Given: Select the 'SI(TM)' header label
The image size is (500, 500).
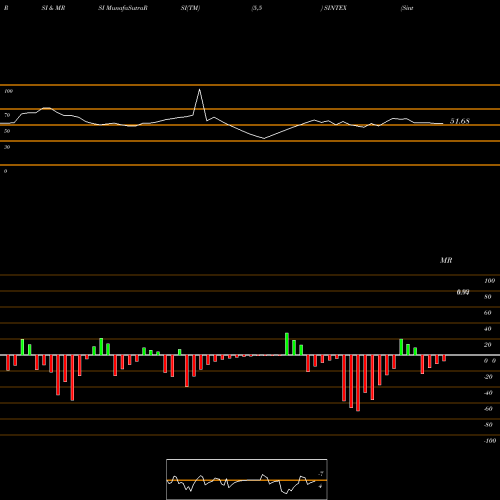Looking at the screenshot, I should pyautogui.click(x=190, y=8).
